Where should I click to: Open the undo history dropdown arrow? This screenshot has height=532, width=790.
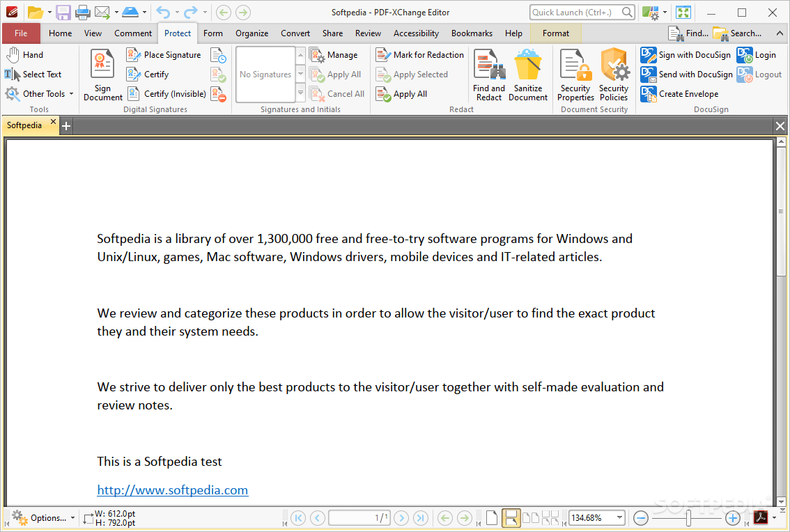(x=177, y=12)
